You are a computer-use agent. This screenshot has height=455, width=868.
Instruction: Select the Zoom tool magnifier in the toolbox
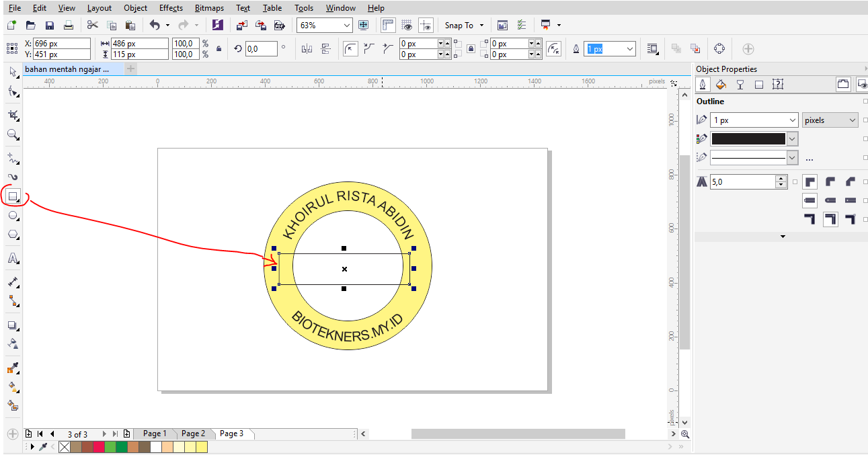(x=13, y=134)
